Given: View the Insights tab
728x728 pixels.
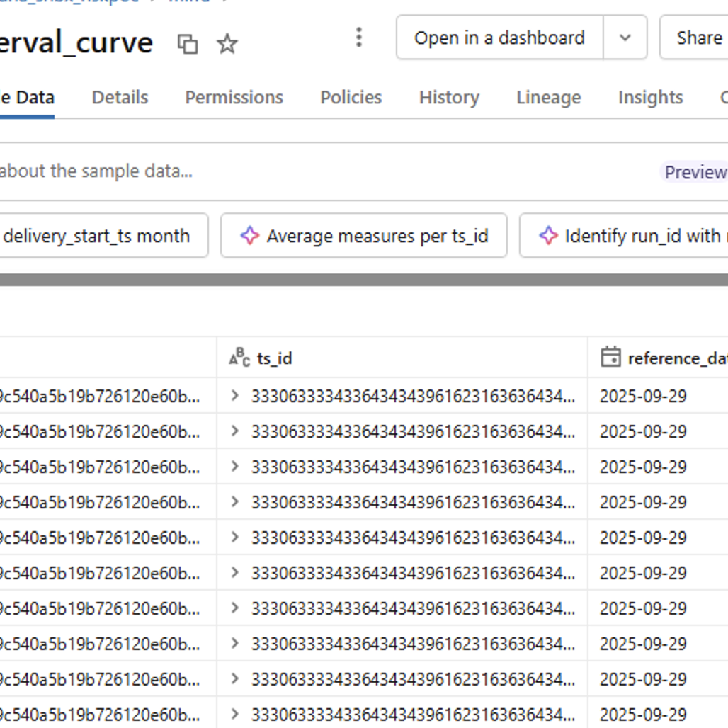Looking at the screenshot, I should click(650, 98).
